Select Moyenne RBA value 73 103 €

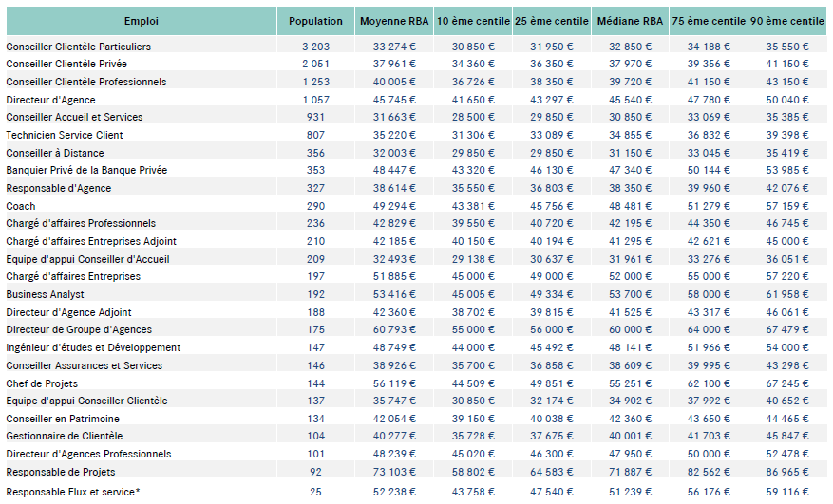[x=393, y=472]
